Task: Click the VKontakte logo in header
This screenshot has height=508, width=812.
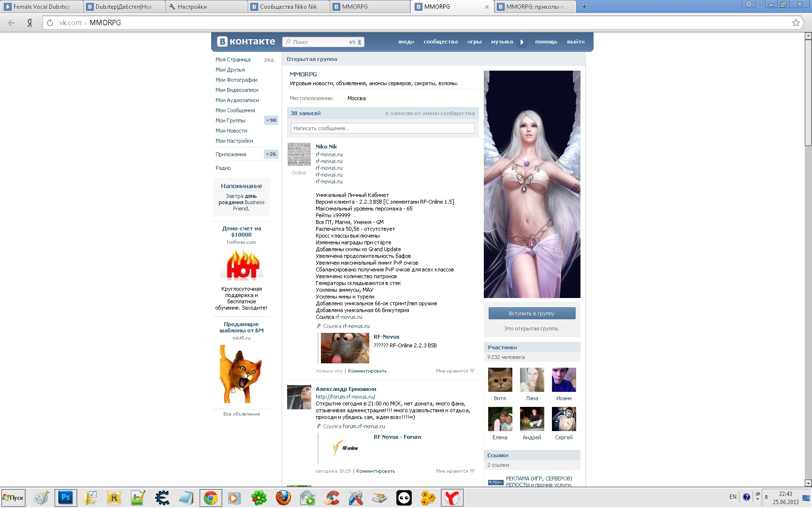Action: pos(246,42)
